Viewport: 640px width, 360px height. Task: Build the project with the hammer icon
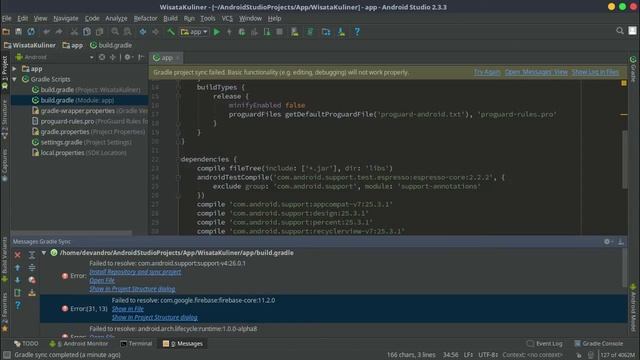click(171, 32)
